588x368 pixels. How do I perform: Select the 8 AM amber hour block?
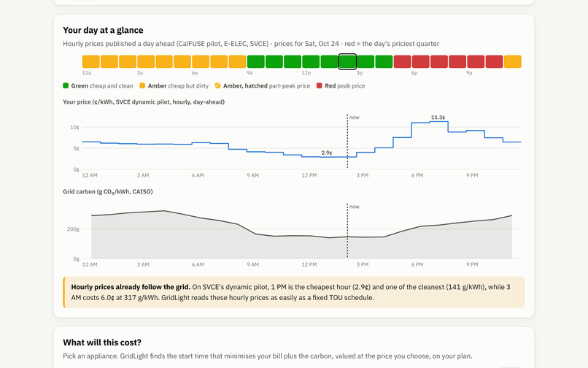237,61
